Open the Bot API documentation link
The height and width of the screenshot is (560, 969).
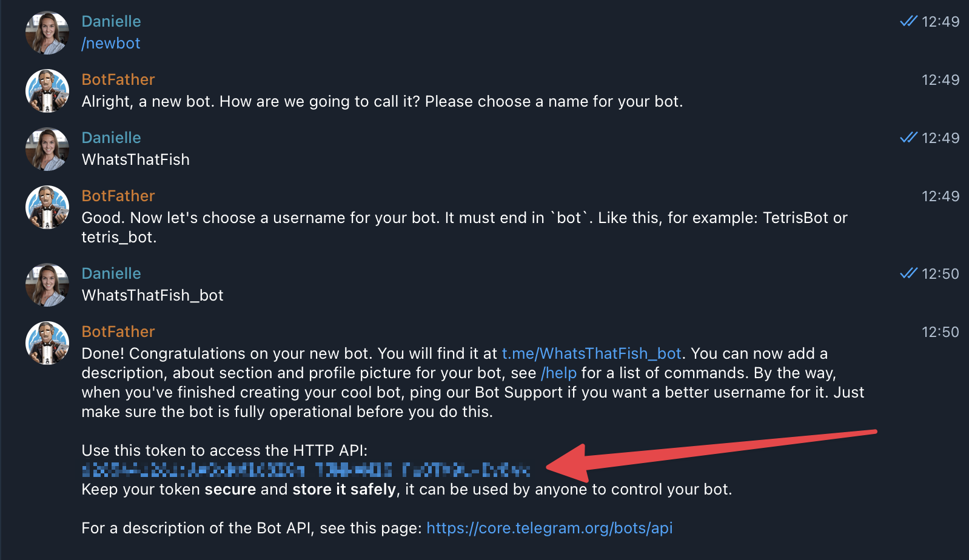click(549, 528)
